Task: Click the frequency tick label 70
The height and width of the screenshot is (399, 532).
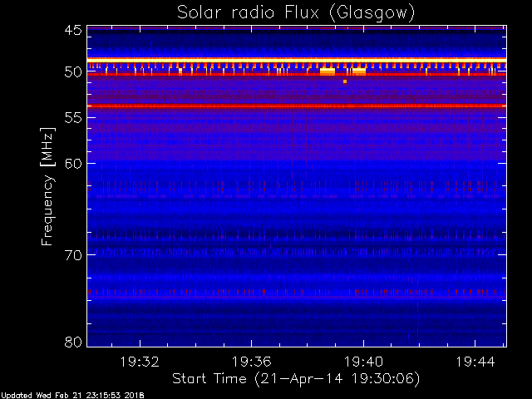Action: pos(73,255)
